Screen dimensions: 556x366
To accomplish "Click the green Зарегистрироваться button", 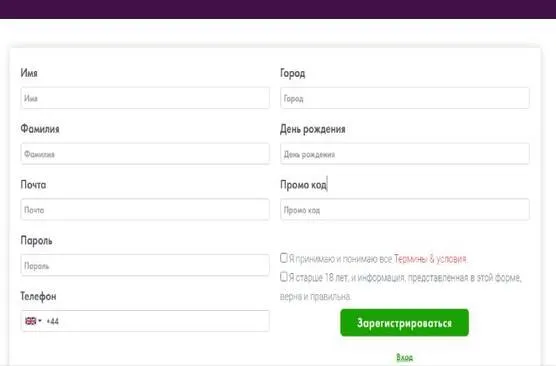I will (x=405, y=323).
